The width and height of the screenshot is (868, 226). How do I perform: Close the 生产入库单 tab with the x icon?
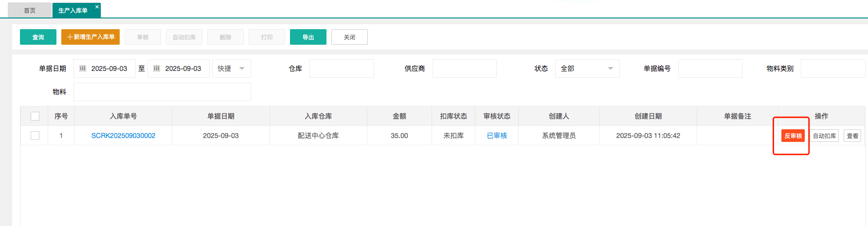[x=97, y=7]
